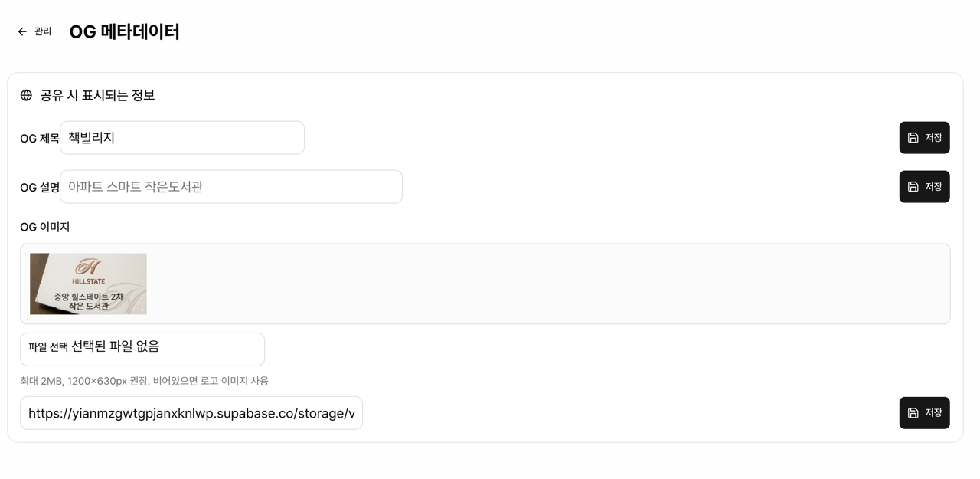Click the 저장 label beside the image URL
This screenshot has width=980, height=479.
933,413
